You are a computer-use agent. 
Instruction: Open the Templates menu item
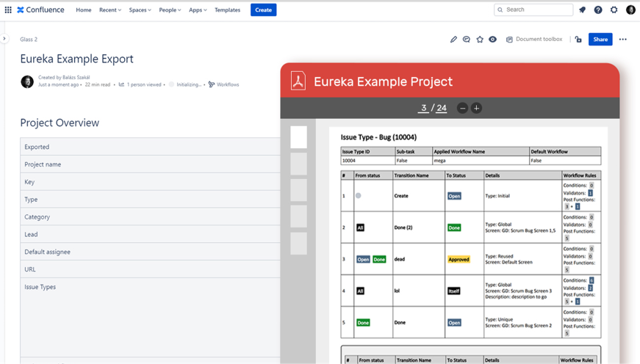click(228, 10)
